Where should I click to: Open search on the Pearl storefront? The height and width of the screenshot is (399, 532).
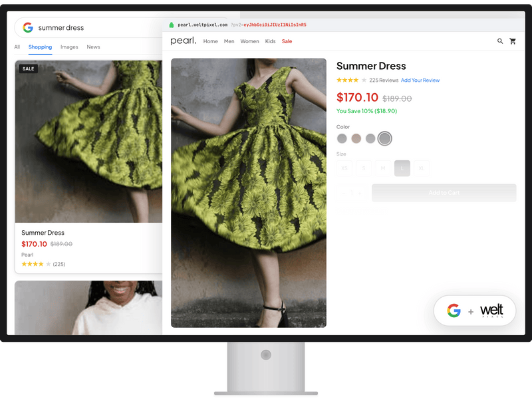point(499,41)
